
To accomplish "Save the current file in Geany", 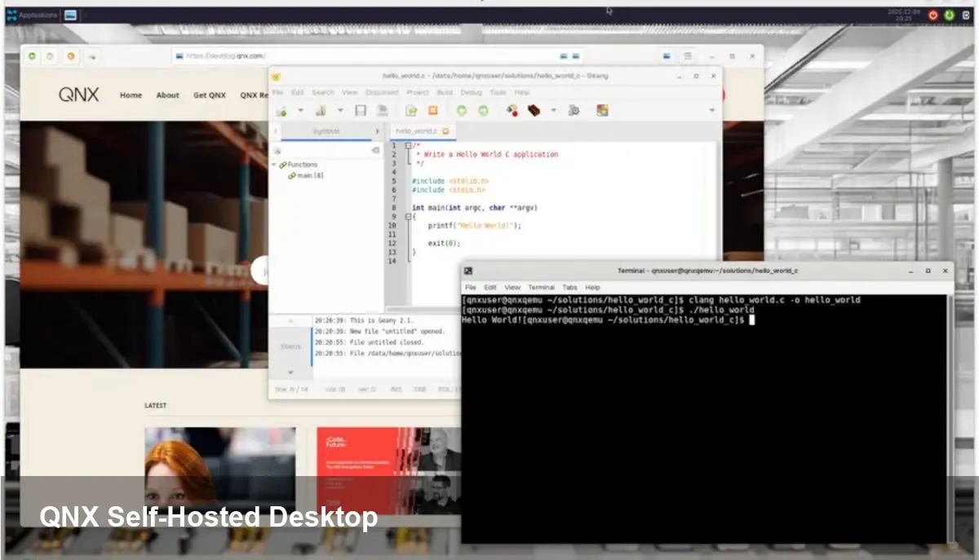I will (x=359, y=109).
